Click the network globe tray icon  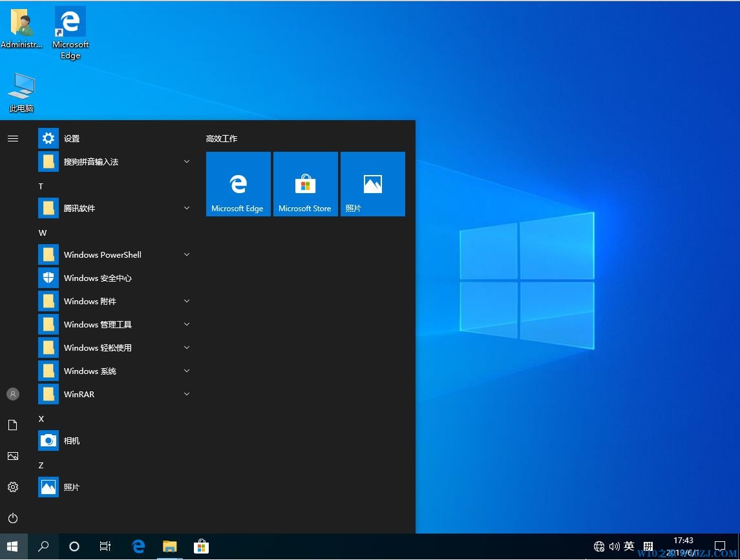(599, 547)
